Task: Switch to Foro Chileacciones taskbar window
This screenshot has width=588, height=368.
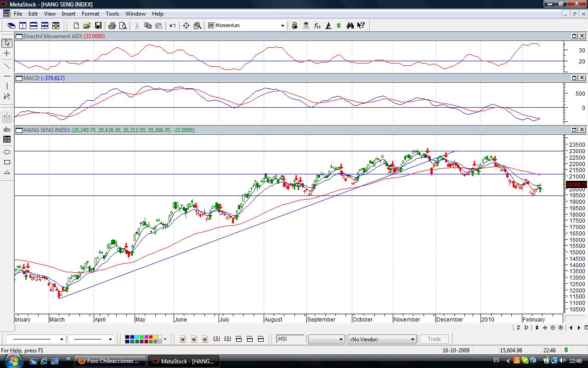Action: [x=110, y=361]
